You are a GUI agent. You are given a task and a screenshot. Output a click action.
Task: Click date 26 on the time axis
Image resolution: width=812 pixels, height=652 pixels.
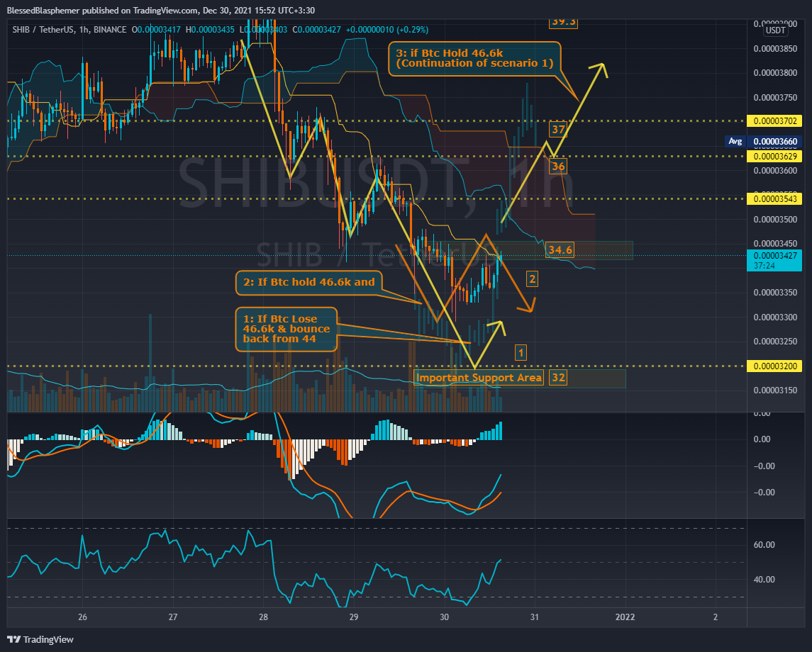[x=82, y=617]
